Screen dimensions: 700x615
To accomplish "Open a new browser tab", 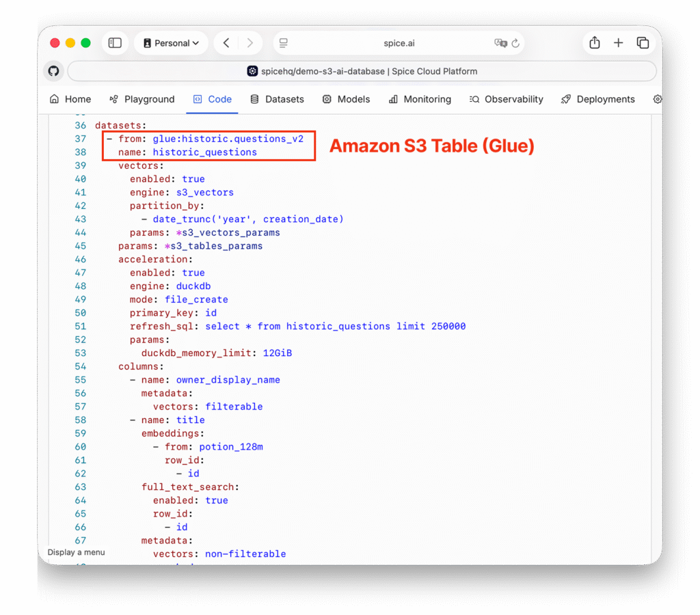I will coord(618,43).
